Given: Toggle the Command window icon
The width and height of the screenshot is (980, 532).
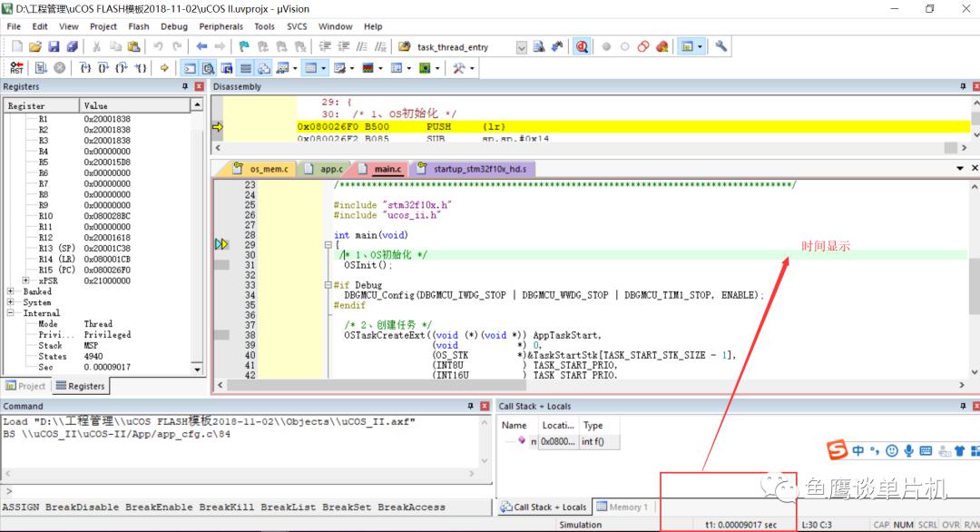Looking at the screenshot, I should click(190, 68).
